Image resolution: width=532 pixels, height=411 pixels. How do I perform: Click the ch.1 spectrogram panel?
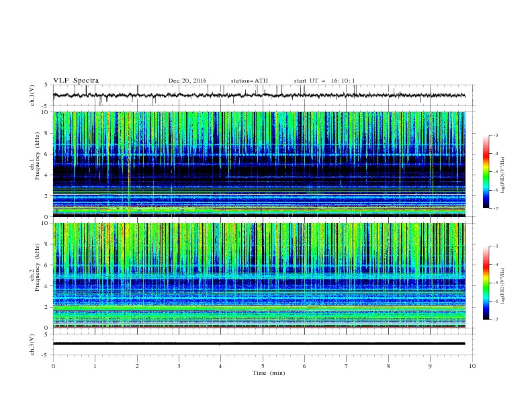(259, 164)
